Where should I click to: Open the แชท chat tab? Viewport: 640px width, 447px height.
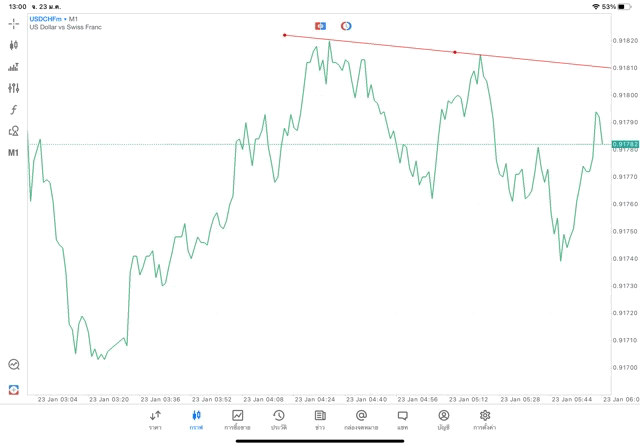[x=402, y=419]
